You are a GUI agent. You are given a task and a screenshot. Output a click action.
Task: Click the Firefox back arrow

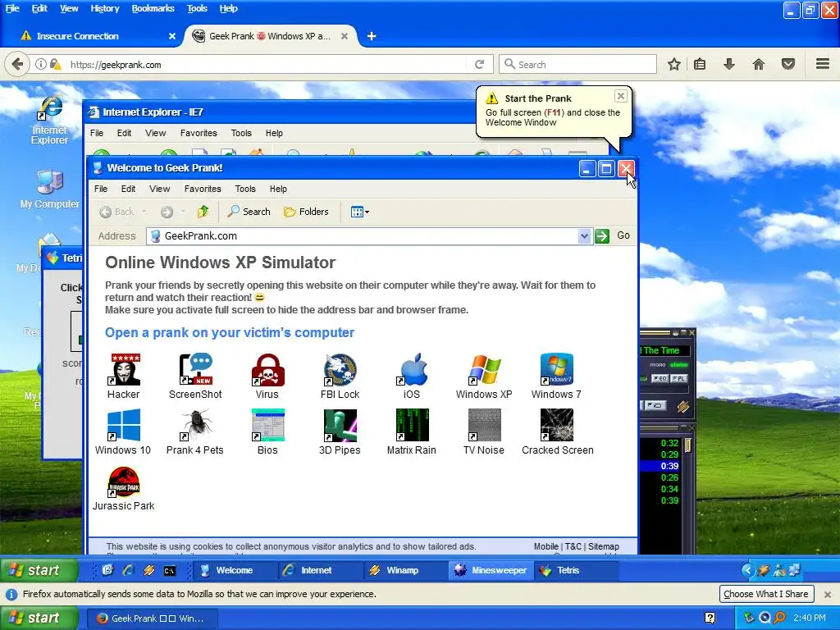click(x=17, y=64)
